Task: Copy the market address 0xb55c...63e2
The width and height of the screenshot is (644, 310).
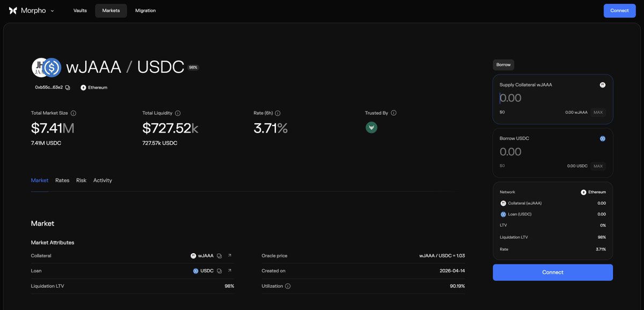Action: tap(68, 87)
